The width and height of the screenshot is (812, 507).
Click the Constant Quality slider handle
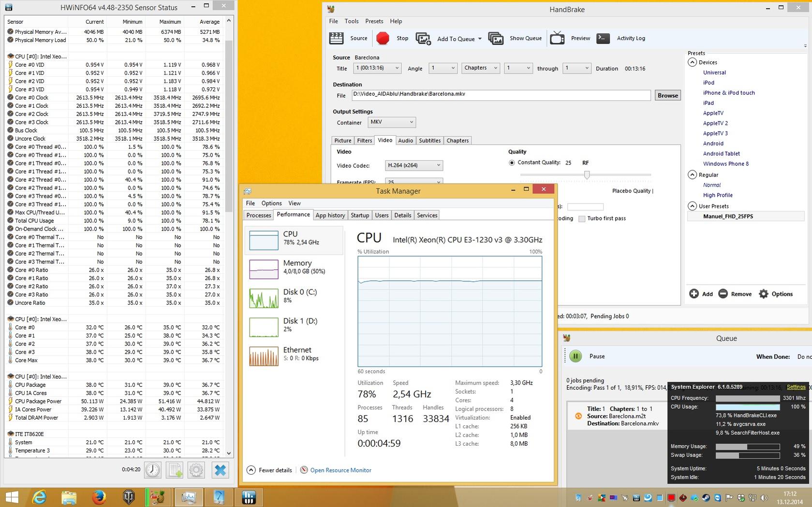click(x=587, y=175)
